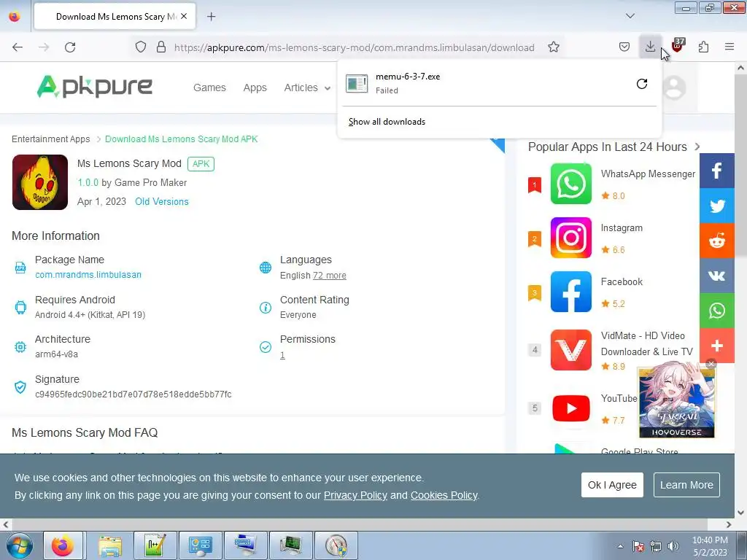Expand Popular Apps In Last 24 Hours
Screen dimensions: 747x560
[x=697, y=147]
